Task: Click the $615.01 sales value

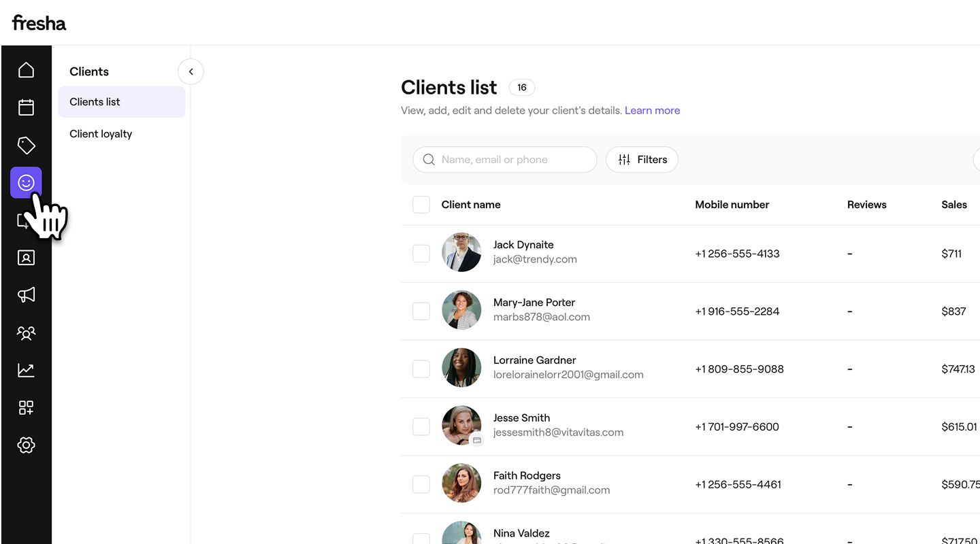Action: 959,427
